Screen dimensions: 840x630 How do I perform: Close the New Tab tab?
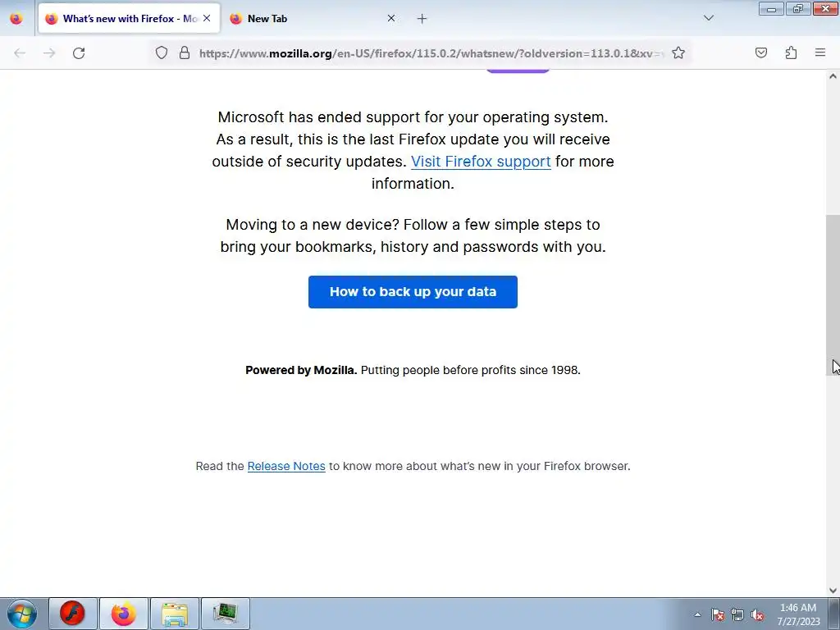click(391, 18)
